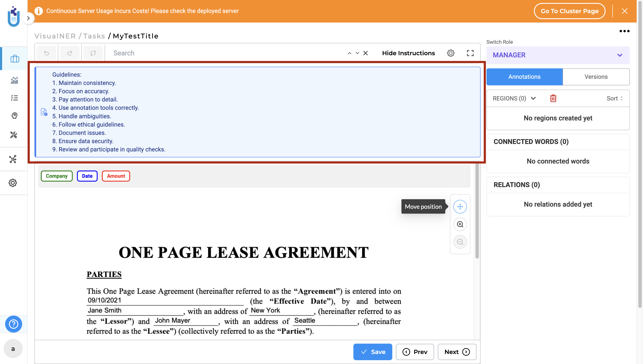Click 'Seattle' in the lease document
643x364 pixels.
point(305,320)
